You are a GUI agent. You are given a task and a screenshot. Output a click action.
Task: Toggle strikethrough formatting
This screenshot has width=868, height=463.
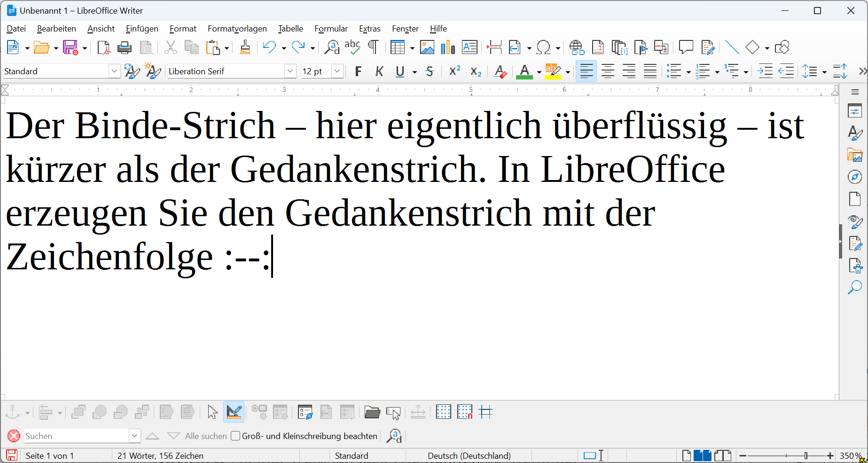click(430, 71)
